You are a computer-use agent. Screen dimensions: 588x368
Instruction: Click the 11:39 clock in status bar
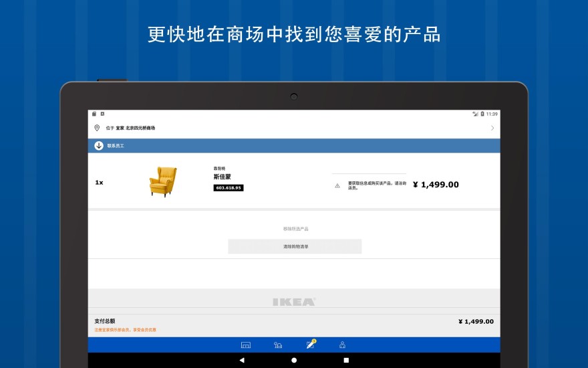click(492, 114)
